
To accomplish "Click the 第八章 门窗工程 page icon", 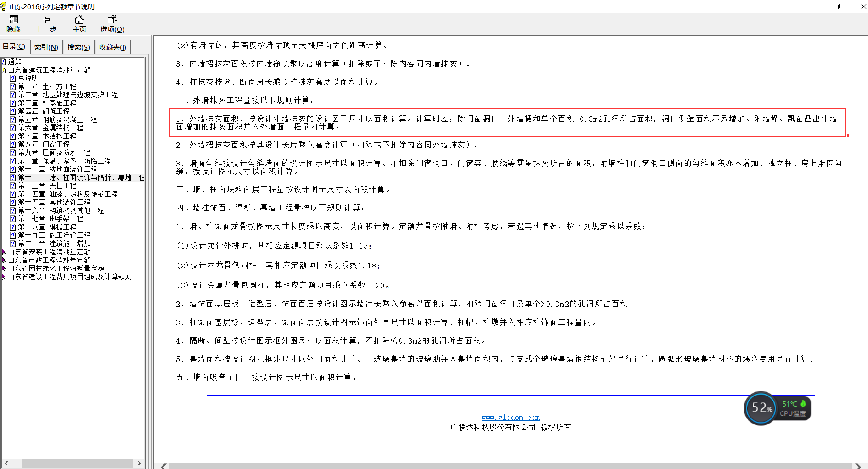I will [13, 144].
